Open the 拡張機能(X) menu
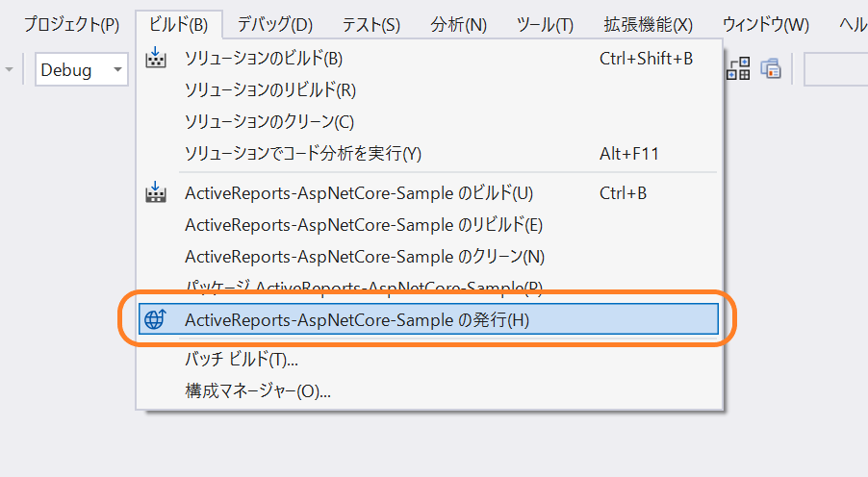 [x=648, y=25]
